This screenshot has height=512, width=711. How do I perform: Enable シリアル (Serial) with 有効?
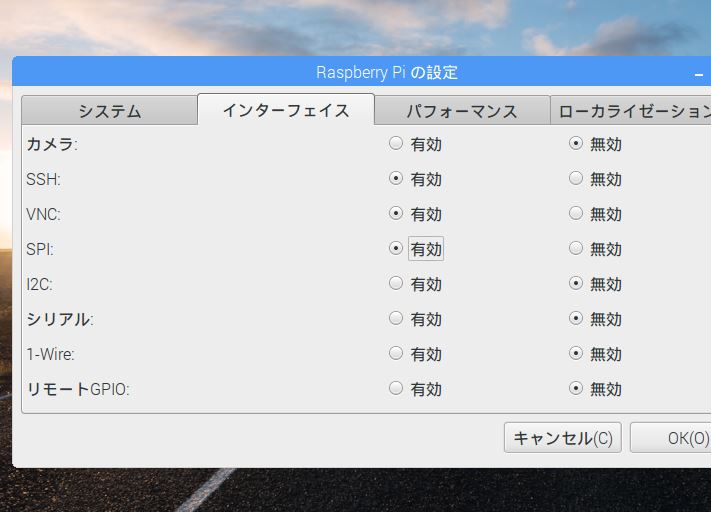(x=396, y=319)
